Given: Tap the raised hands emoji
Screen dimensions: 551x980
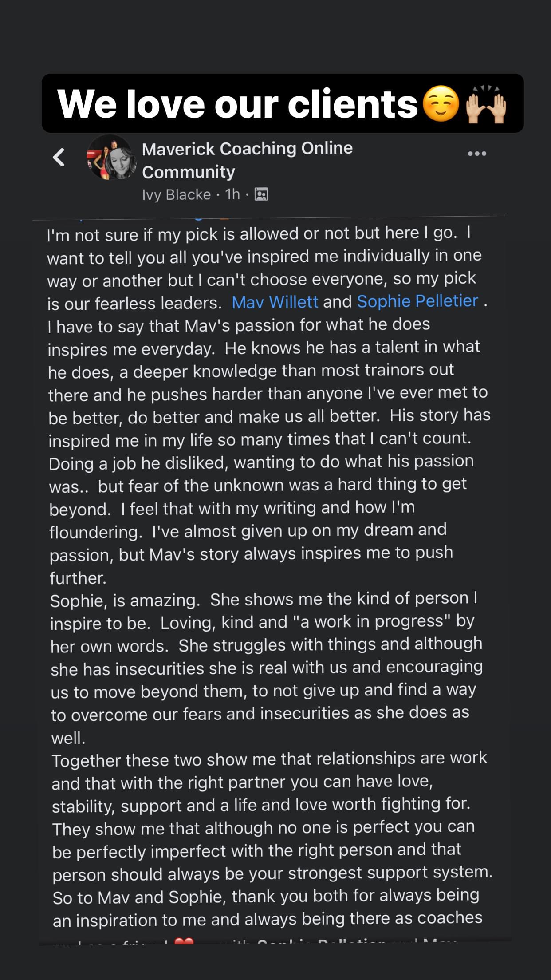Looking at the screenshot, I should (486, 105).
